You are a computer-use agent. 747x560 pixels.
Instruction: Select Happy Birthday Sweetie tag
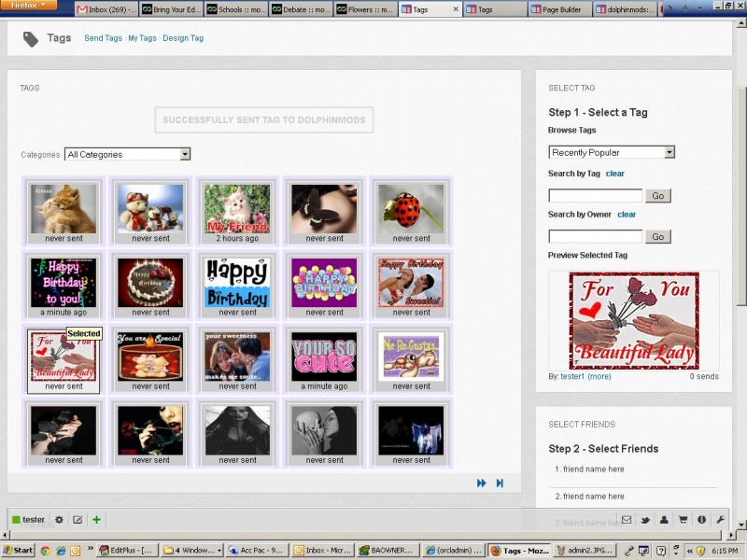point(411,283)
